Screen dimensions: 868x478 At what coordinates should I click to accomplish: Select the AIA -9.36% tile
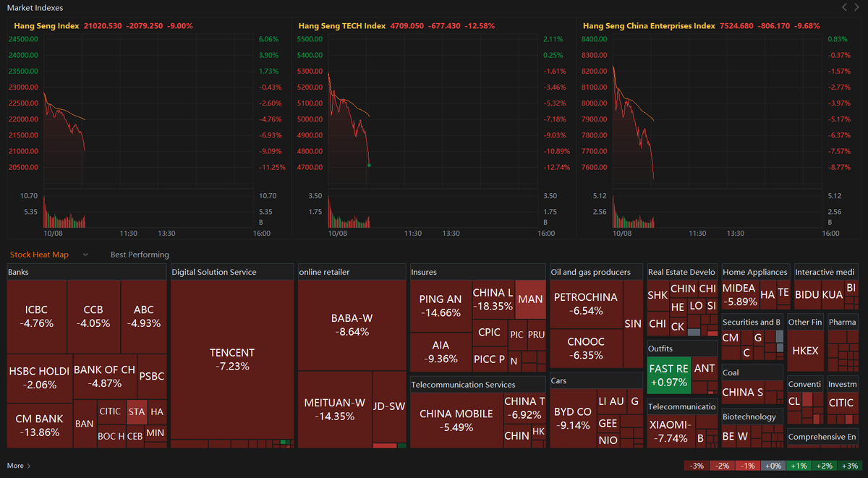coord(441,352)
